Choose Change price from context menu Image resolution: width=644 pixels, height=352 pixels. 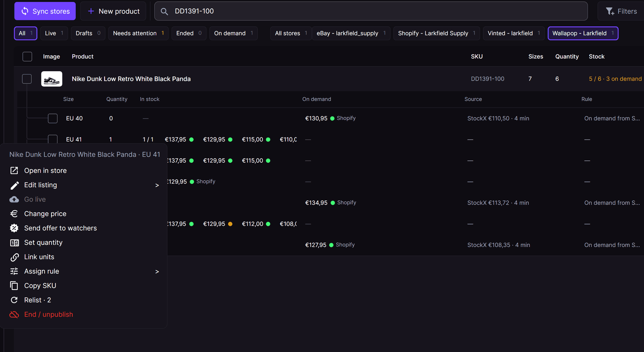pos(84,214)
